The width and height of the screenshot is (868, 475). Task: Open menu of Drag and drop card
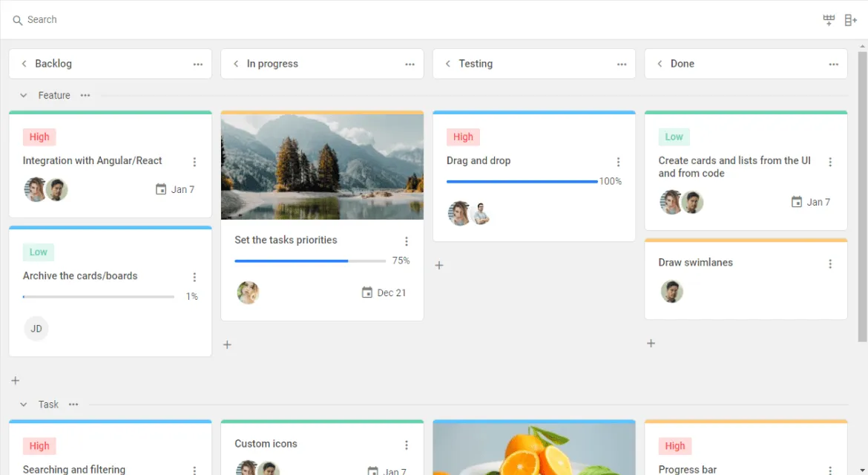click(x=618, y=162)
